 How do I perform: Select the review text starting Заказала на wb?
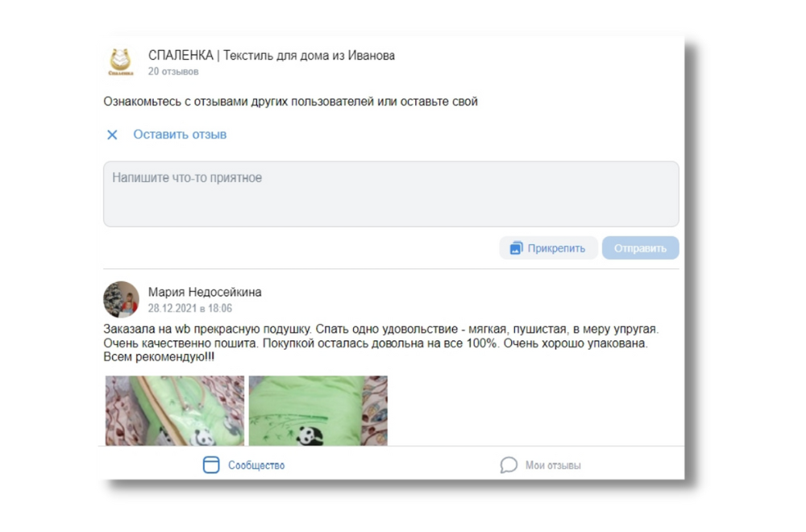click(x=381, y=343)
